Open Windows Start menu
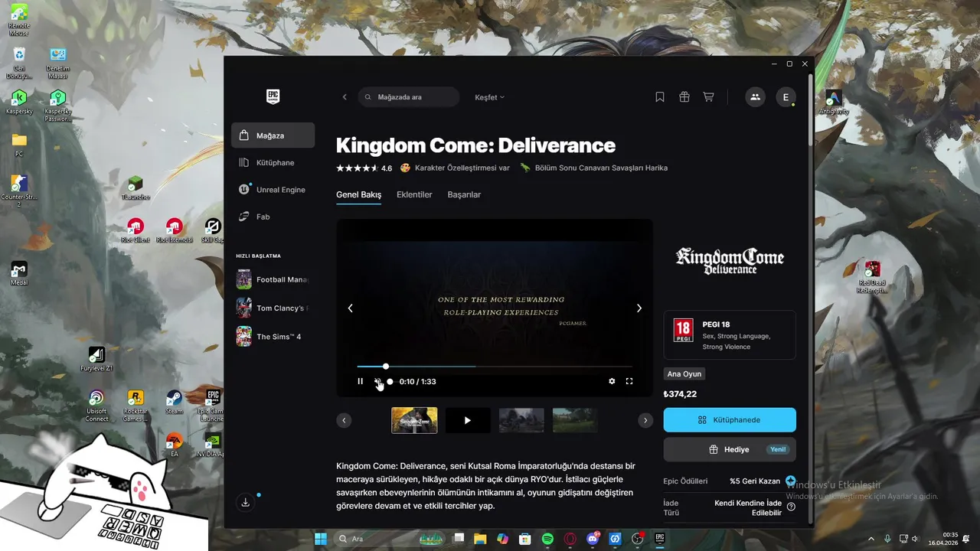The height and width of the screenshot is (551, 980). click(321, 539)
